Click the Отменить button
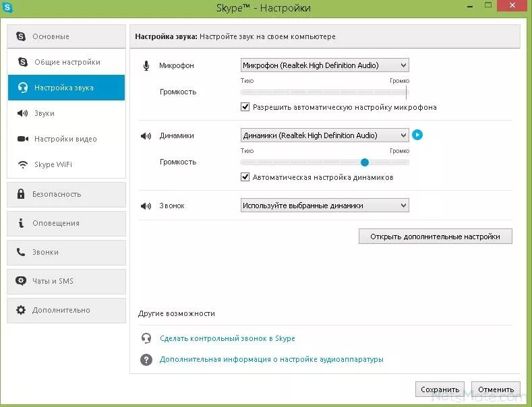This screenshot has width=532, height=407. pyautogui.click(x=496, y=389)
